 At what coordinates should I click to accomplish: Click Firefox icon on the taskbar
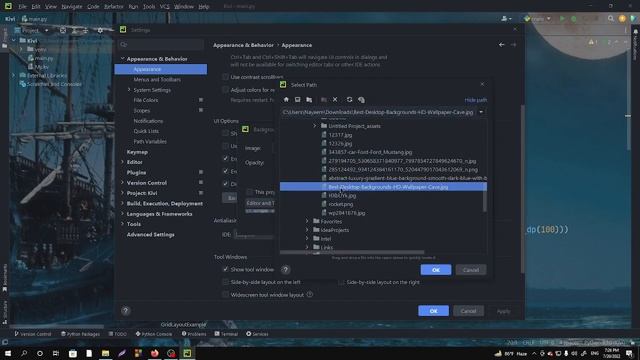154,353
